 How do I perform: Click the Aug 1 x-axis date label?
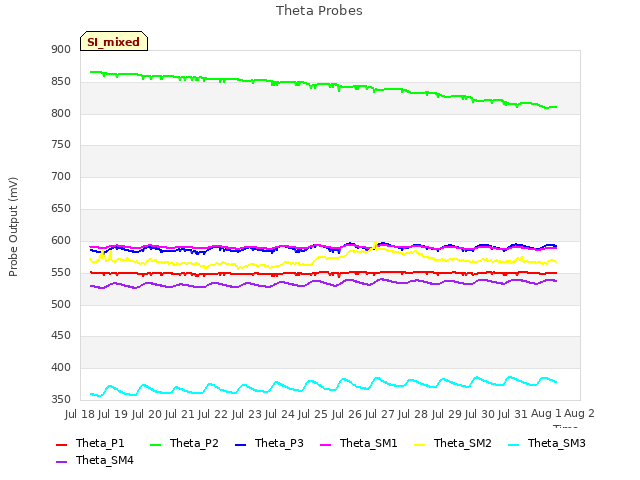pyautogui.click(x=546, y=413)
